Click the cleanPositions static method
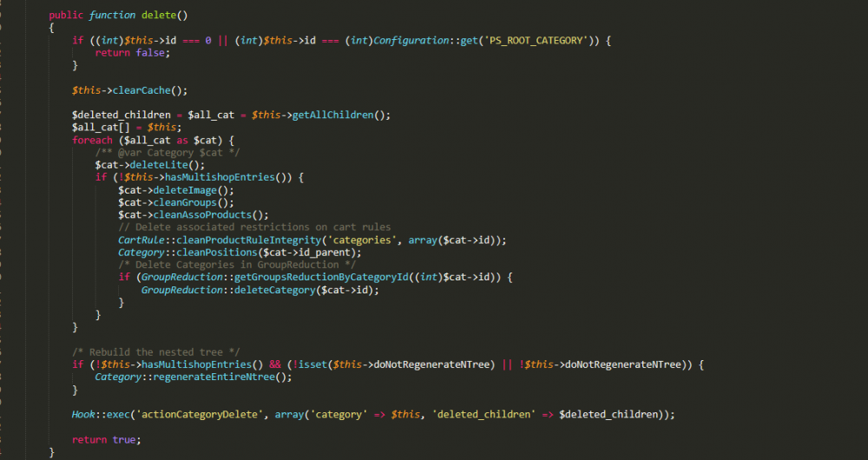The height and width of the screenshot is (460, 868). [x=216, y=253]
